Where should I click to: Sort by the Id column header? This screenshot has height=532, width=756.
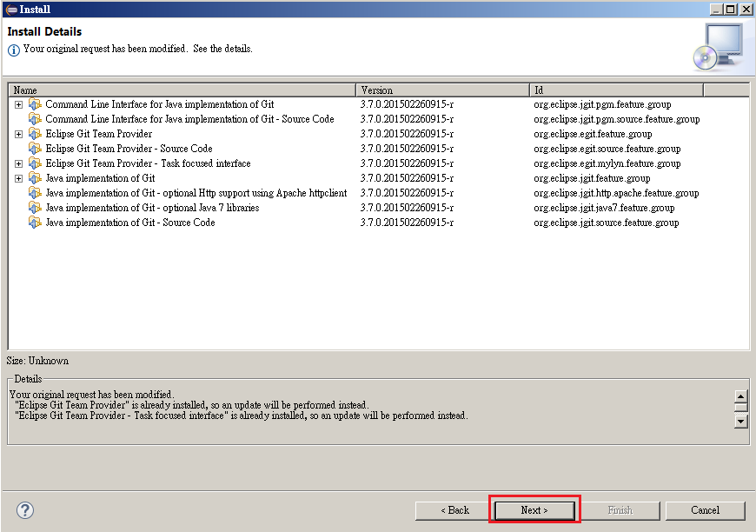click(x=617, y=90)
